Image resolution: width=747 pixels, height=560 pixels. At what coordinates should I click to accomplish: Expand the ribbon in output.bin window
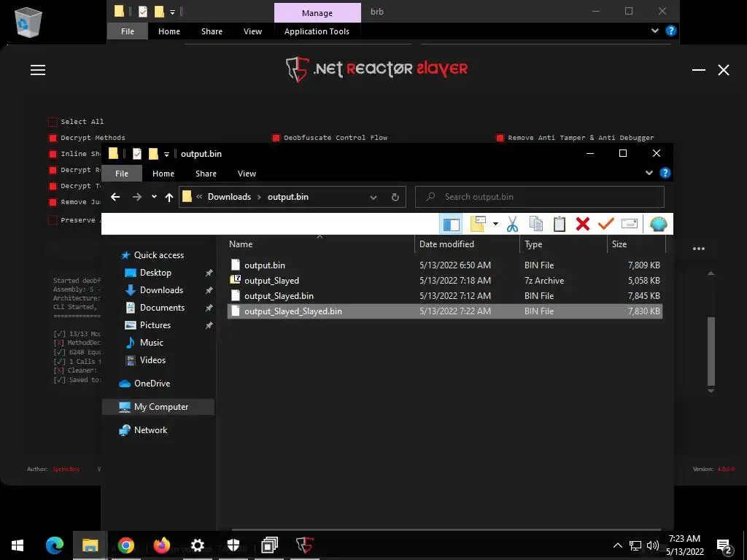click(x=649, y=173)
